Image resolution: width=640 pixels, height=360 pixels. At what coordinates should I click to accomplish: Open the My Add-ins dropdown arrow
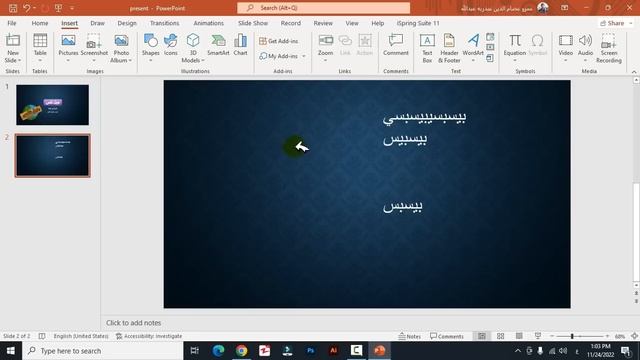point(304,56)
